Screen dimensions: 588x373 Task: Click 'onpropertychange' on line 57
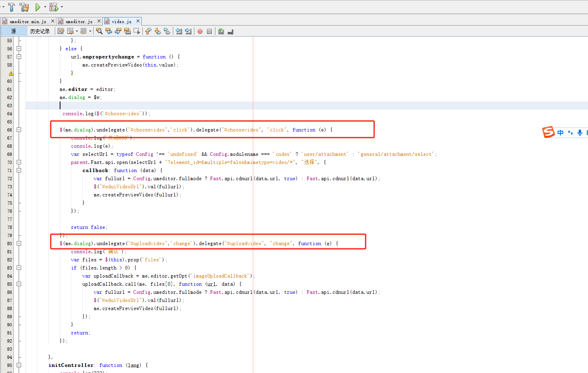(108, 57)
